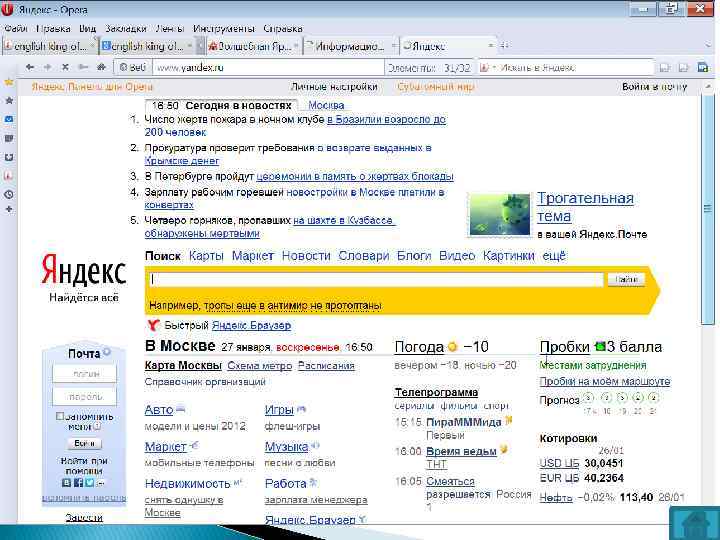This screenshot has width=720, height=540.
Task: Open the Notes panel icon in sidebar
Action: [9, 138]
